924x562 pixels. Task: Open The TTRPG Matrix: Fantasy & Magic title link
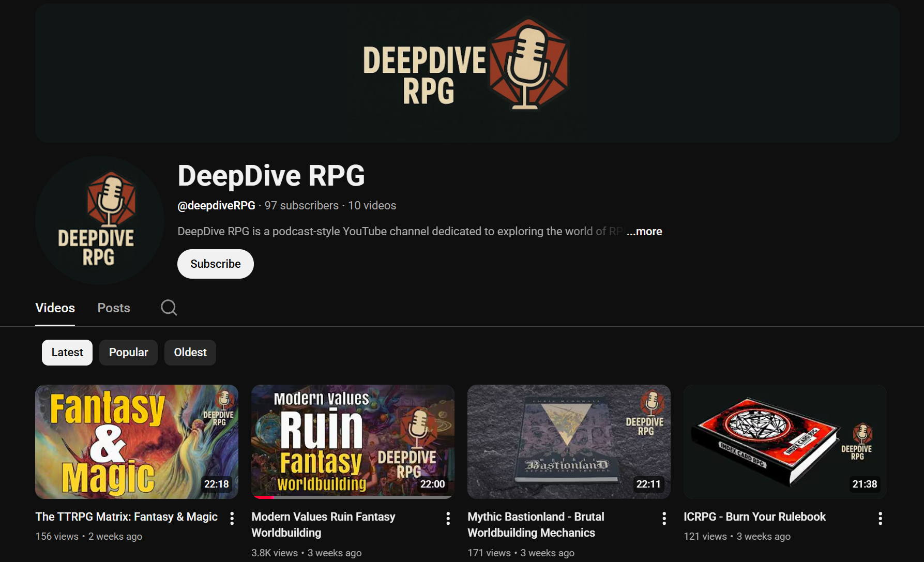[126, 517]
